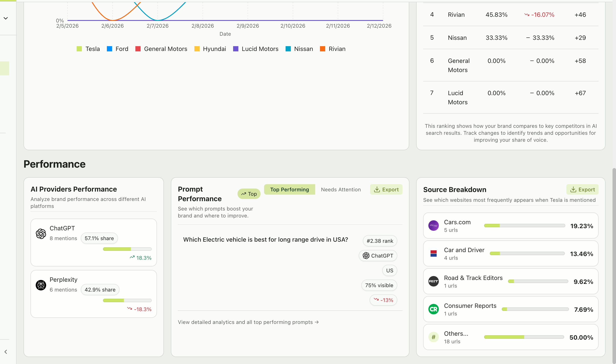Select the Road & Track Editors icon
Screen dimensions: 616x364
click(434, 281)
